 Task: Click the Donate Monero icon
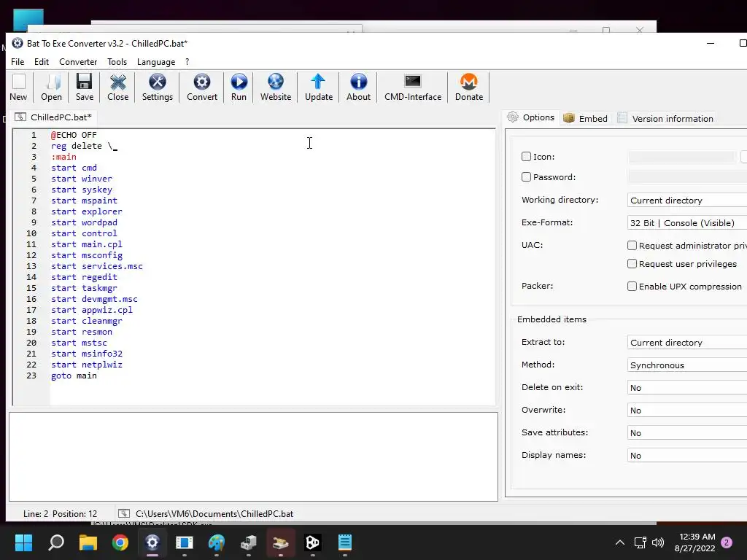[469, 87]
